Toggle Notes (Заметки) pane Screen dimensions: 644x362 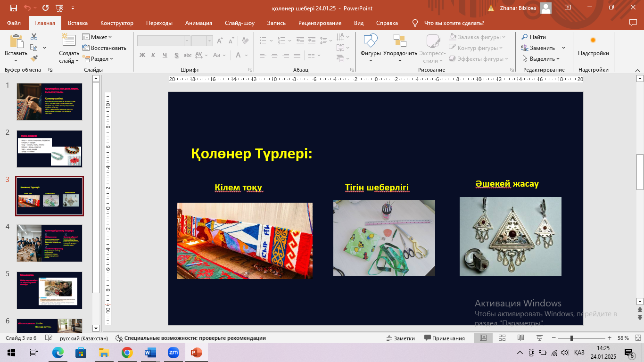tap(400, 338)
